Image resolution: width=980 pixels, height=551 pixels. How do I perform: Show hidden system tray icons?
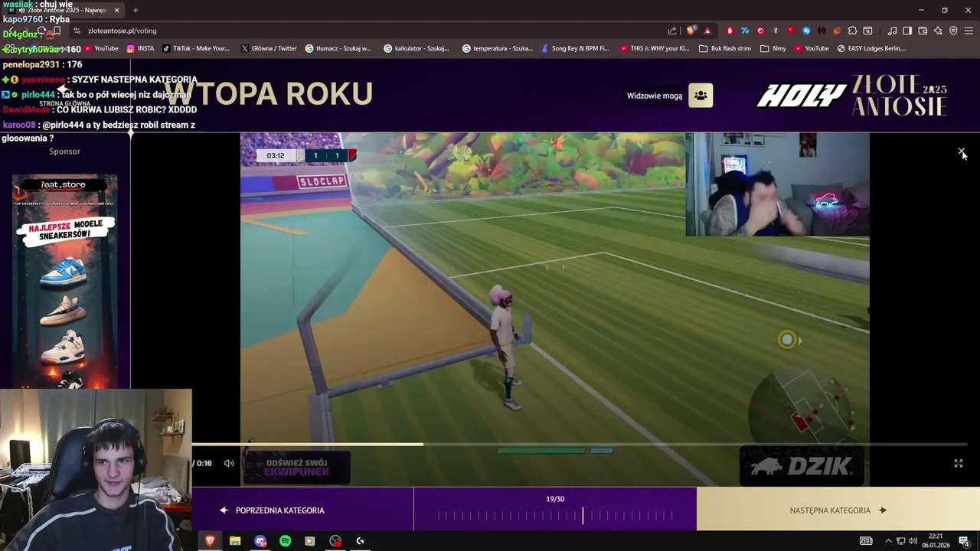(888, 541)
